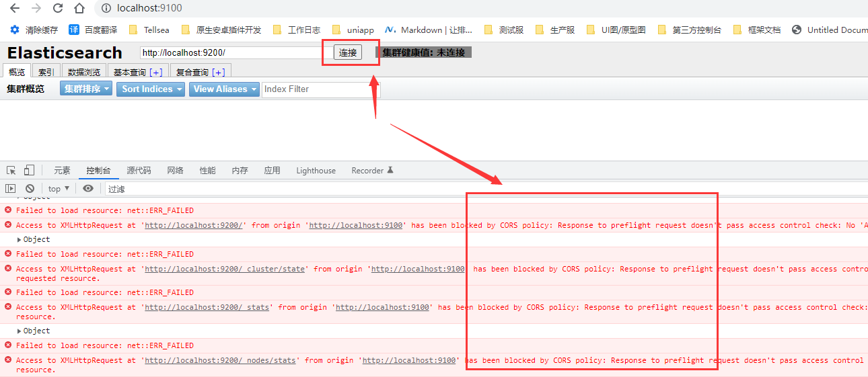Open 原生安卓插件开发 bookmark folder
This screenshot has width=868, height=377.
pyautogui.click(x=221, y=30)
